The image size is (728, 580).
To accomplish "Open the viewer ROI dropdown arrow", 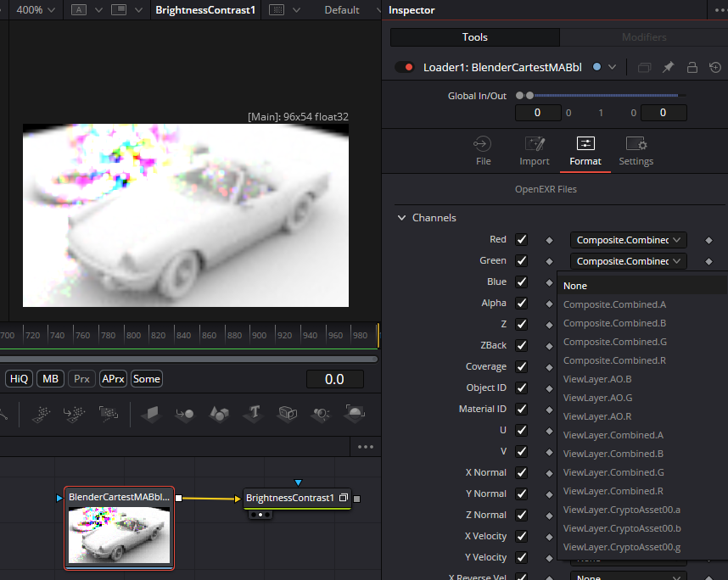I will [x=296, y=9].
